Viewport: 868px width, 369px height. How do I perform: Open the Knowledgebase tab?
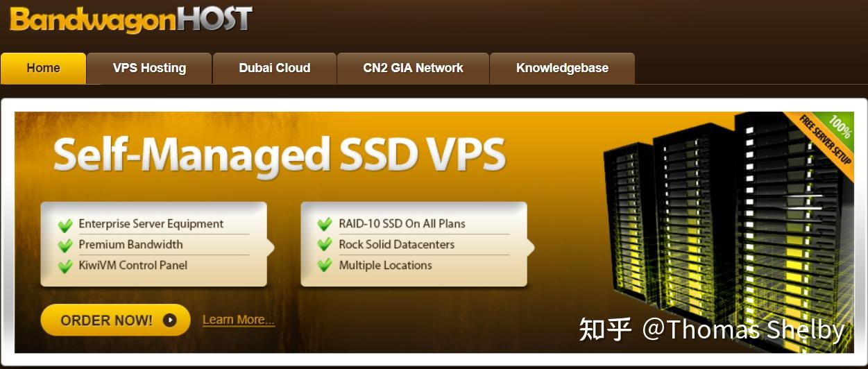(x=562, y=69)
